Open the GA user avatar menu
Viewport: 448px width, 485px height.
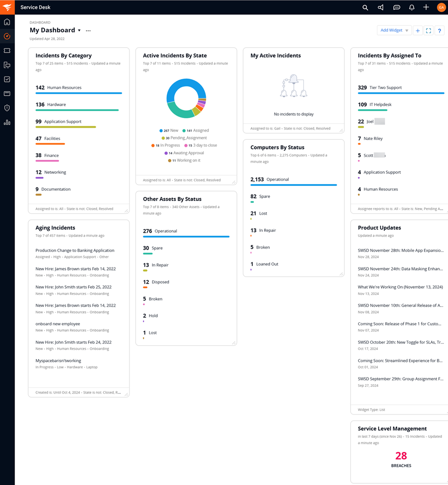[440, 7]
